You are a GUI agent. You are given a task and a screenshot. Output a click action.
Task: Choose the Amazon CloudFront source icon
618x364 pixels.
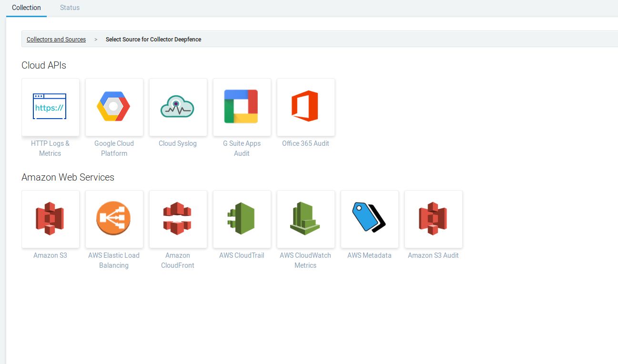[178, 219]
